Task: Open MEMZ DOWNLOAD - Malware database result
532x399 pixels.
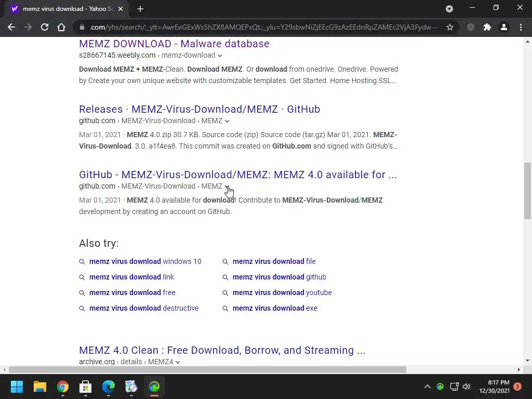Action: click(174, 44)
